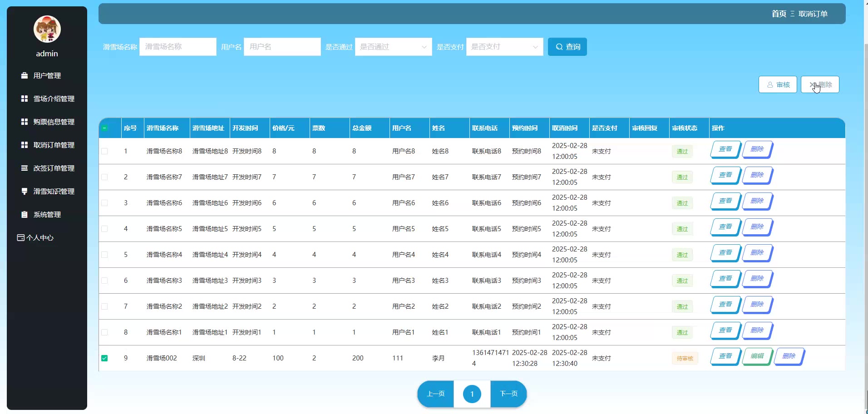
Task: Click the 查询 search button
Action: pyautogui.click(x=567, y=47)
